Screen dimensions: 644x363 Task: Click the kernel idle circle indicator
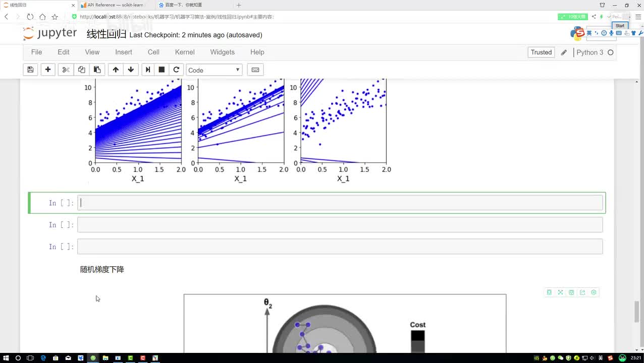coord(610,52)
